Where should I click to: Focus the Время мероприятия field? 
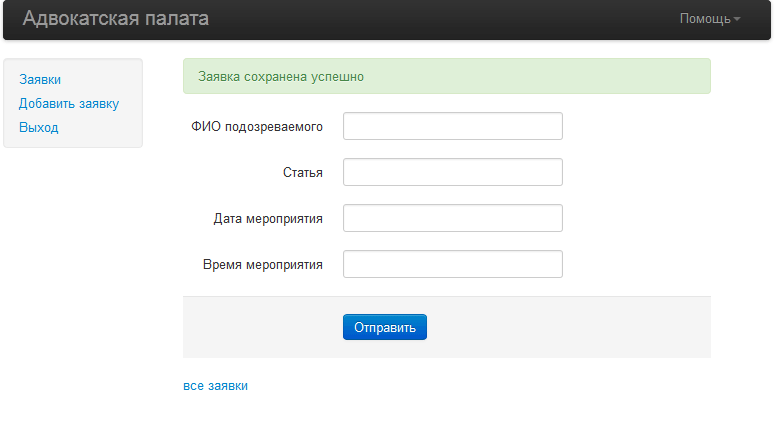coord(453,264)
